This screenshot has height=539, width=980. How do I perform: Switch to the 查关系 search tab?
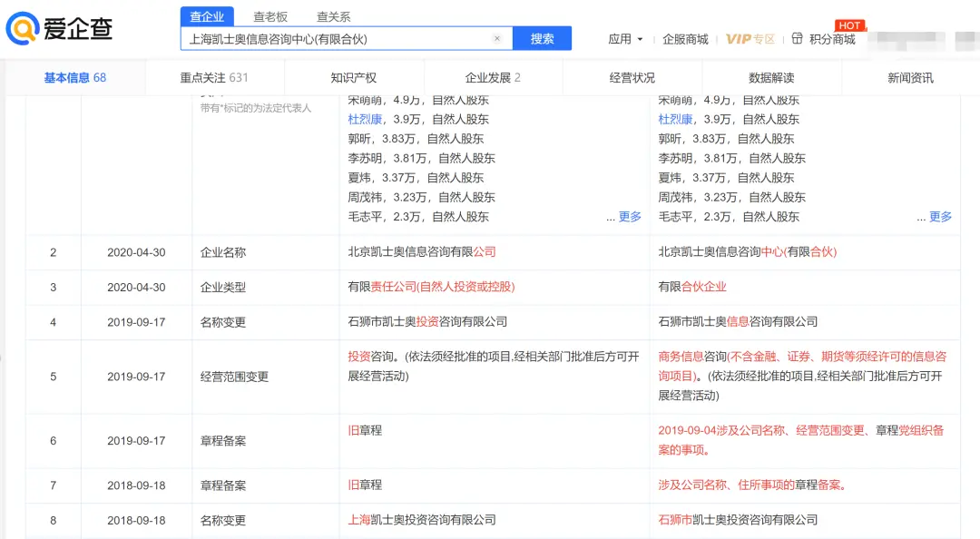(x=334, y=17)
